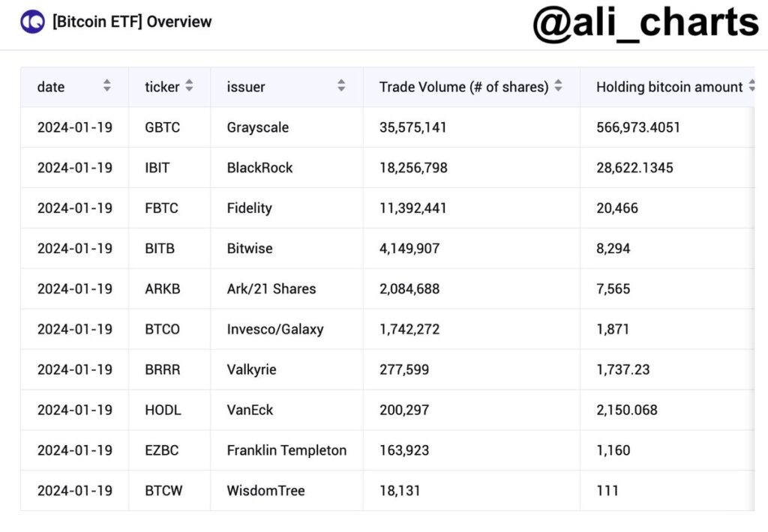The height and width of the screenshot is (532, 768).
Task: Sort table by date column
Action: click(107, 86)
